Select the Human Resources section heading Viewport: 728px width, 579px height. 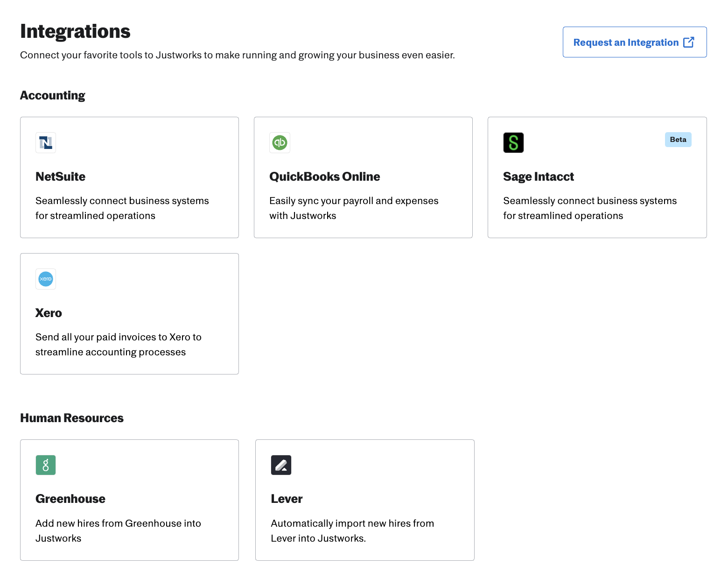pos(71,418)
